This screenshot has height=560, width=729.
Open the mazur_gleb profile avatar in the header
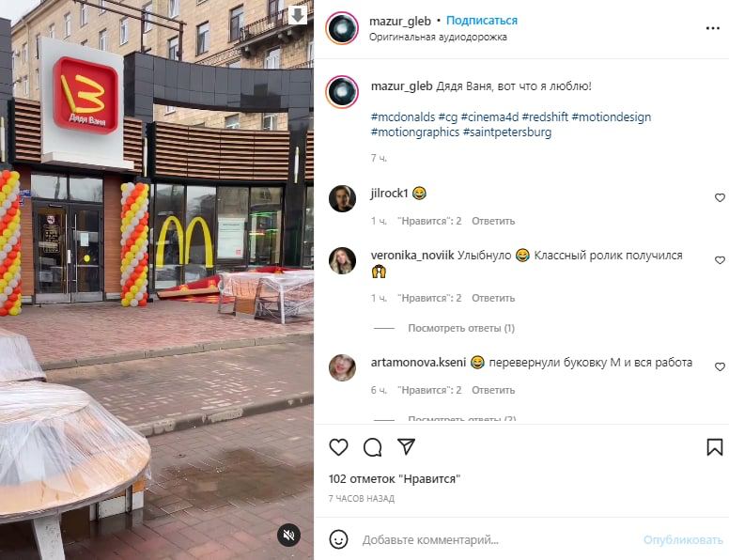pyautogui.click(x=342, y=28)
